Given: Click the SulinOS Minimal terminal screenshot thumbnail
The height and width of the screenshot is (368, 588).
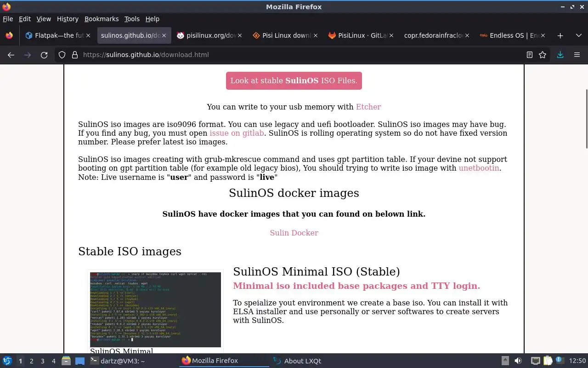Looking at the screenshot, I should click(x=155, y=310).
